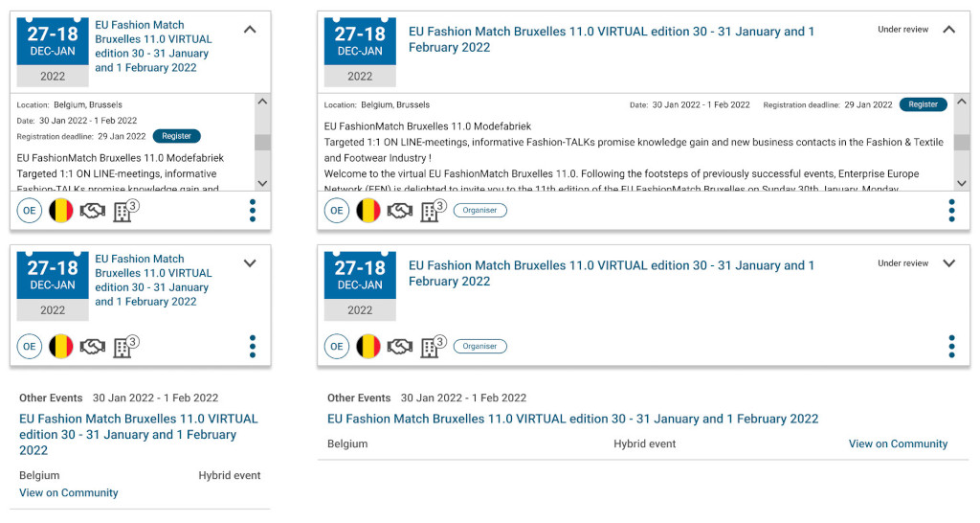Open event title in narrow expanded card

[x=154, y=46]
